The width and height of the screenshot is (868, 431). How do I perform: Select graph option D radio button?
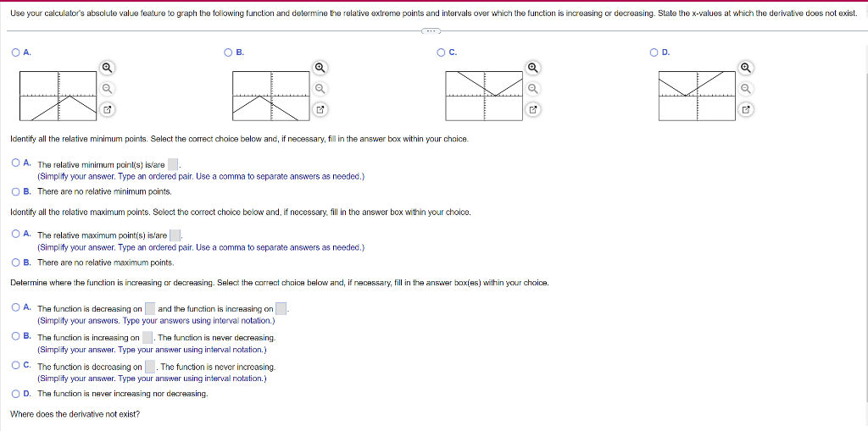tap(655, 52)
